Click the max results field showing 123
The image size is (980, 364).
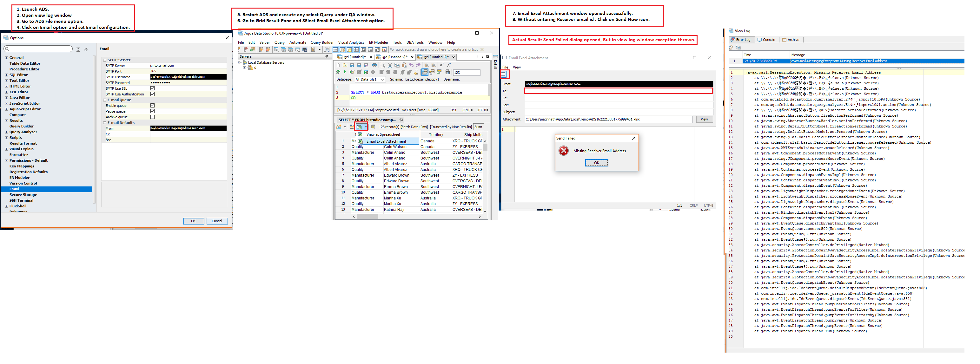(x=467, y=73)
